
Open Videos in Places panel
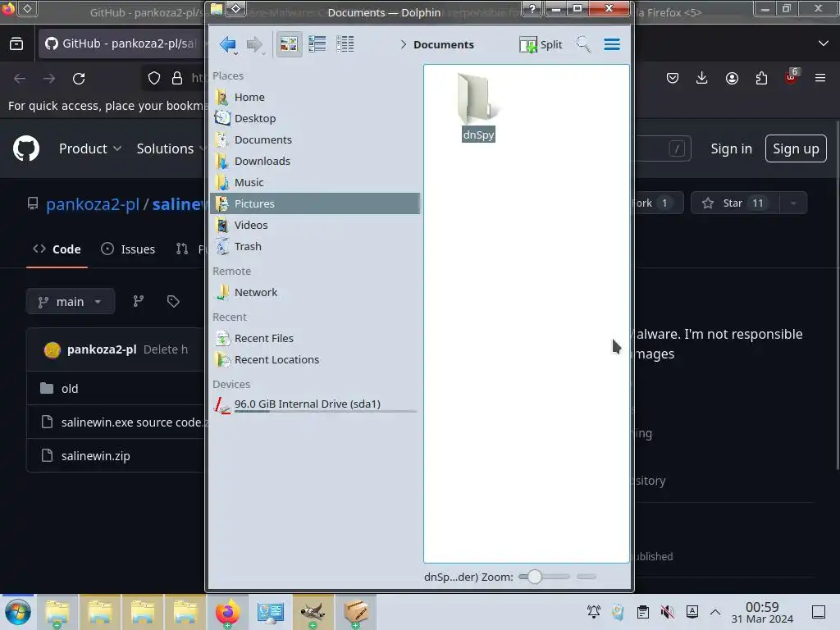[316, 225]
